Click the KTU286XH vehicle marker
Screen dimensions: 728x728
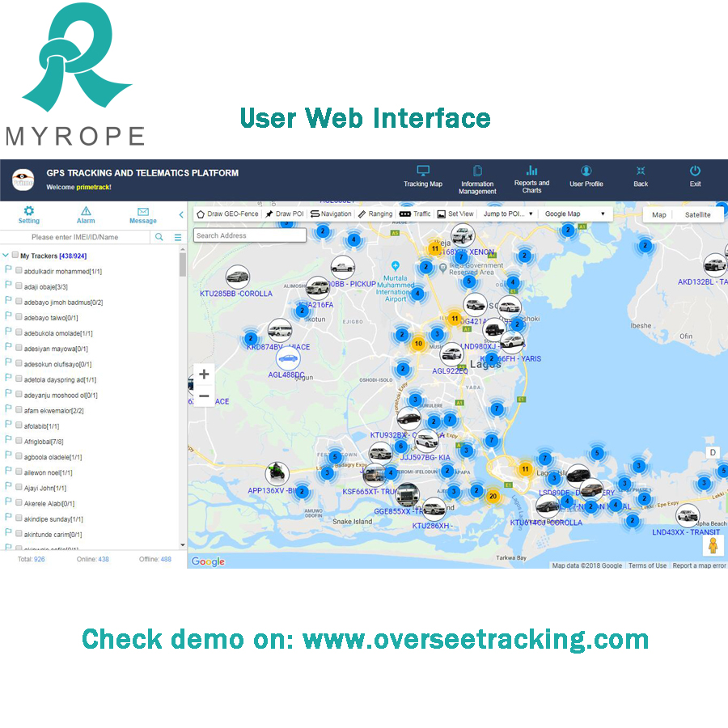tap(434, 509)
